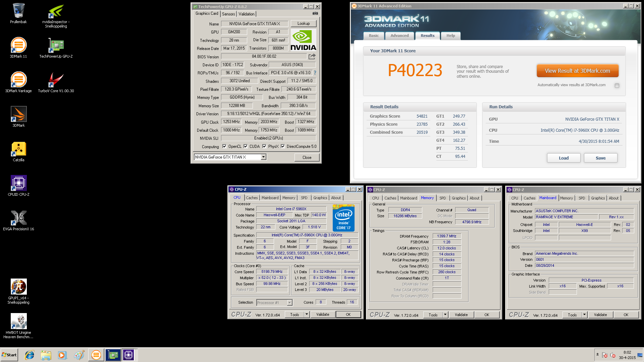644x362 pixels.
Task: Click DRAM Frequency value 1399.7 MHz
Action: (447, 236)
